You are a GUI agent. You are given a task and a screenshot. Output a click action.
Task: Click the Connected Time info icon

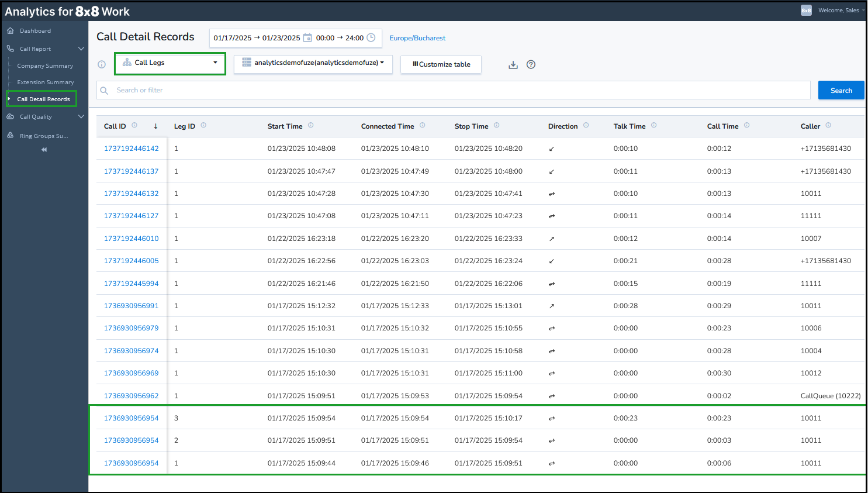tap(423, 125)
